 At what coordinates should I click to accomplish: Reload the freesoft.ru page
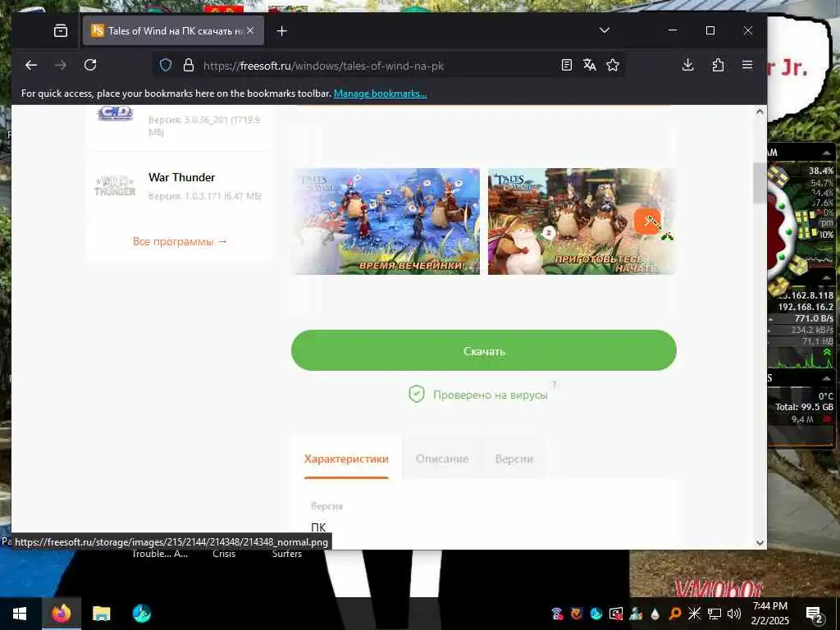pos(90,66)
